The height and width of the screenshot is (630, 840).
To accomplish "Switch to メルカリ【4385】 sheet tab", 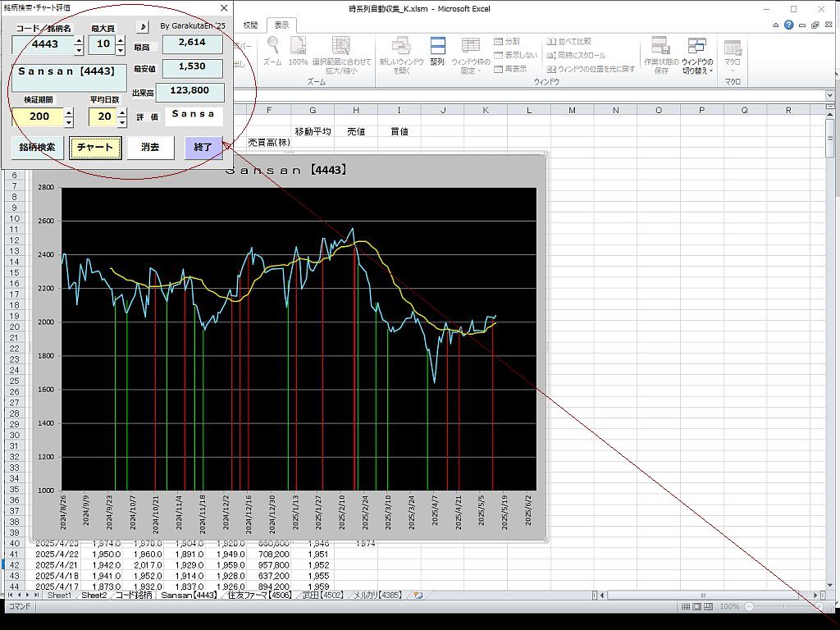I will point(377,596).
